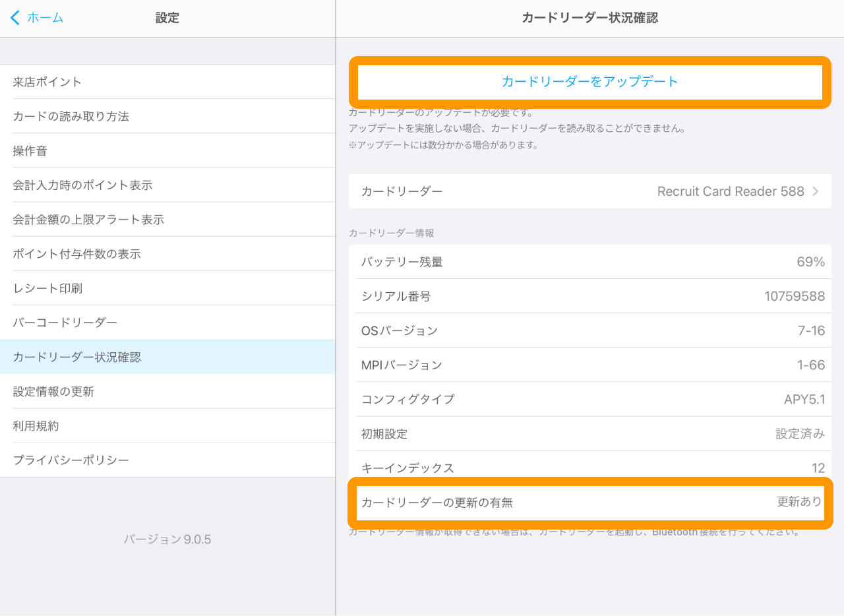Click the カードリーダー状況確認 header title
This screenshot has width=844, height=616.
coord(589,18)
